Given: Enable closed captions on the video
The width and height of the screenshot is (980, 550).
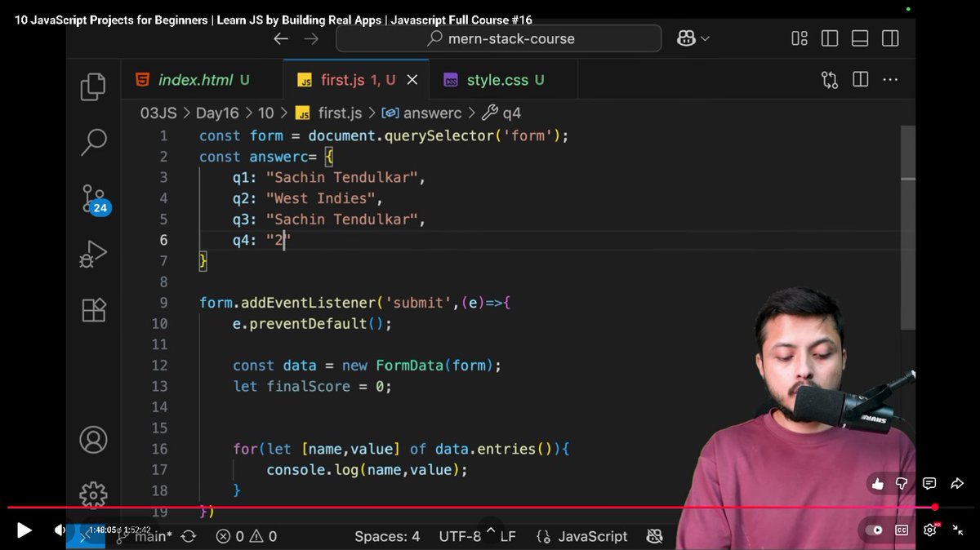Looking at the screenshot, I should coord(902,530).
